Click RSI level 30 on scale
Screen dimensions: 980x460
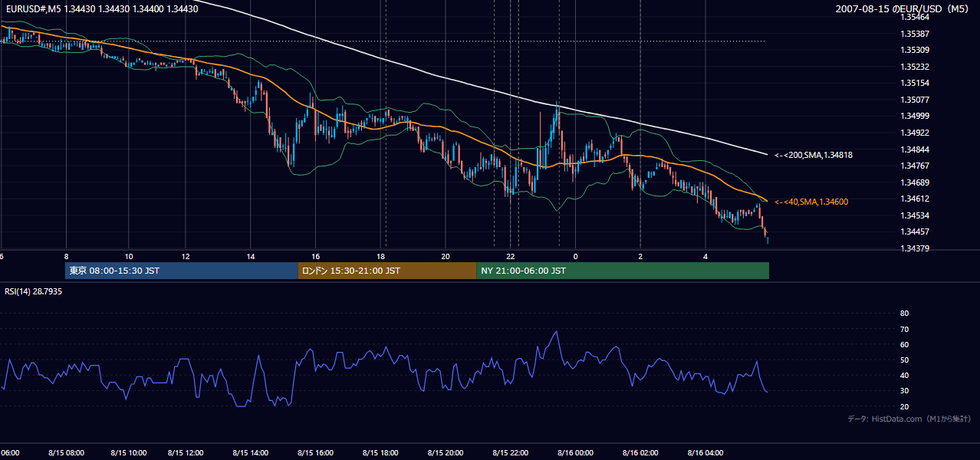tap(904, 391)
